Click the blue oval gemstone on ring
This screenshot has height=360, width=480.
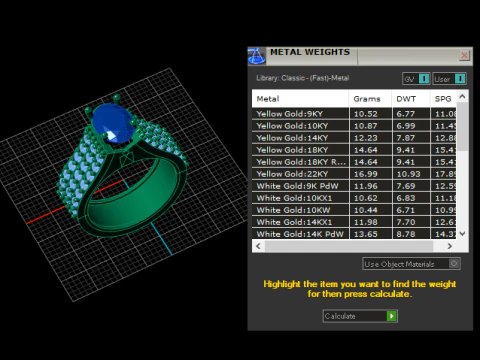[x=113, y=123]
